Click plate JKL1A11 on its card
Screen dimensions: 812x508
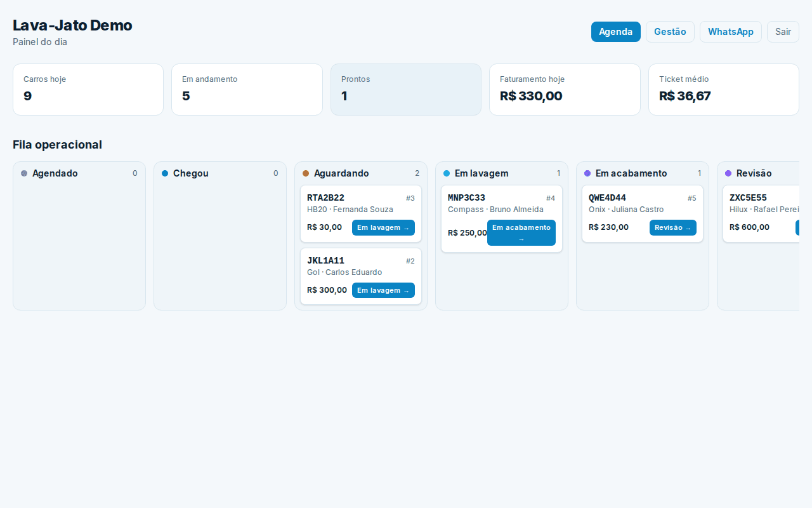[325, 261]
